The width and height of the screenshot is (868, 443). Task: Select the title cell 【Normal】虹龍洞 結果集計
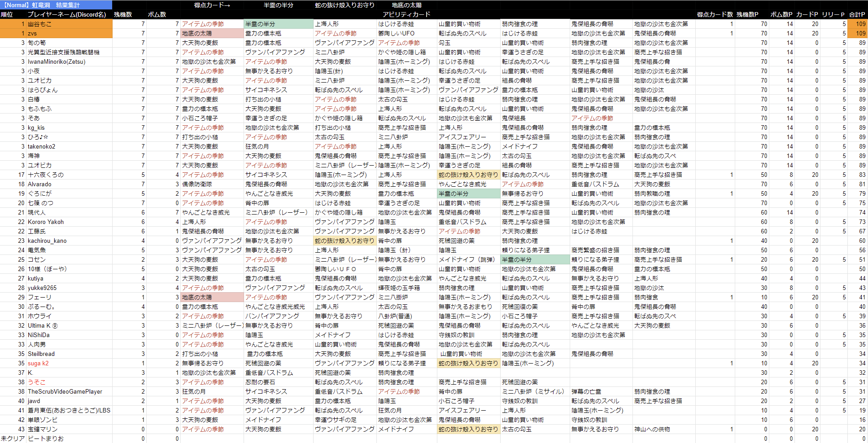pos(42,5)
